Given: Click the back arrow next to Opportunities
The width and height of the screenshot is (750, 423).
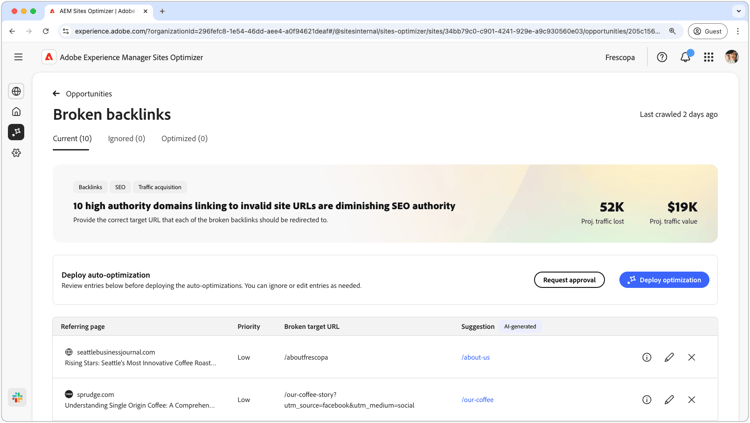Looking at the screenshot, I should click(56, 94).
